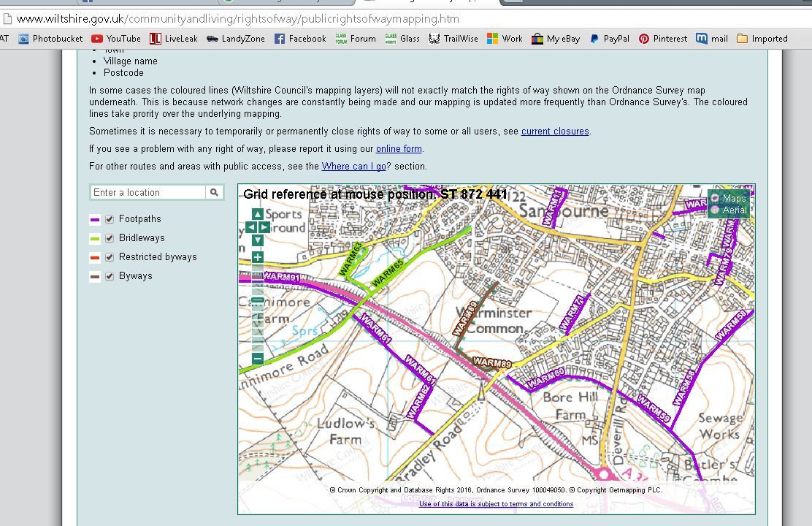Click the WARM59 footpath label
The width and height of the screenshot is (812, 526).
coord(654,409)
